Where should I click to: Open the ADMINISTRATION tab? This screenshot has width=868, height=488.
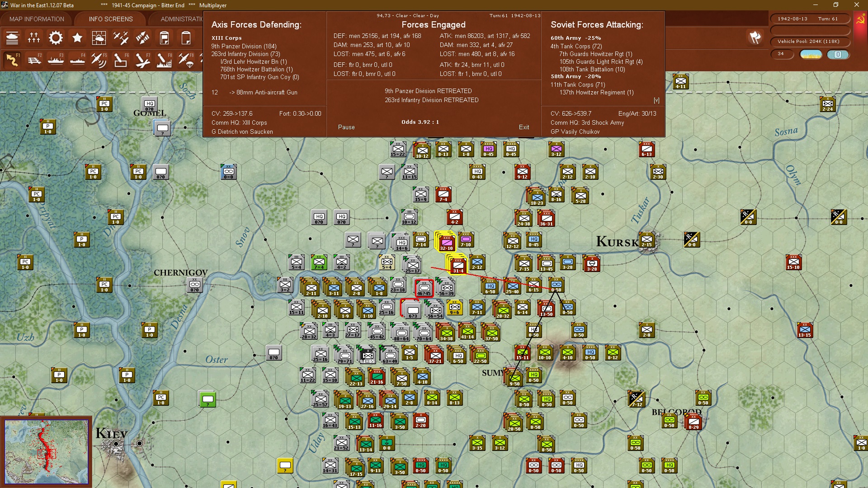[x=181, y=19]
